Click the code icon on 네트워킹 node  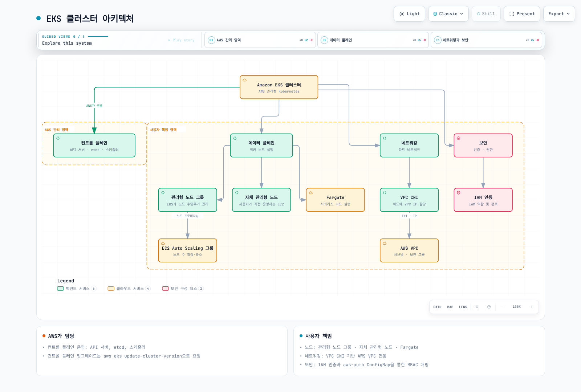pos(385,138)
